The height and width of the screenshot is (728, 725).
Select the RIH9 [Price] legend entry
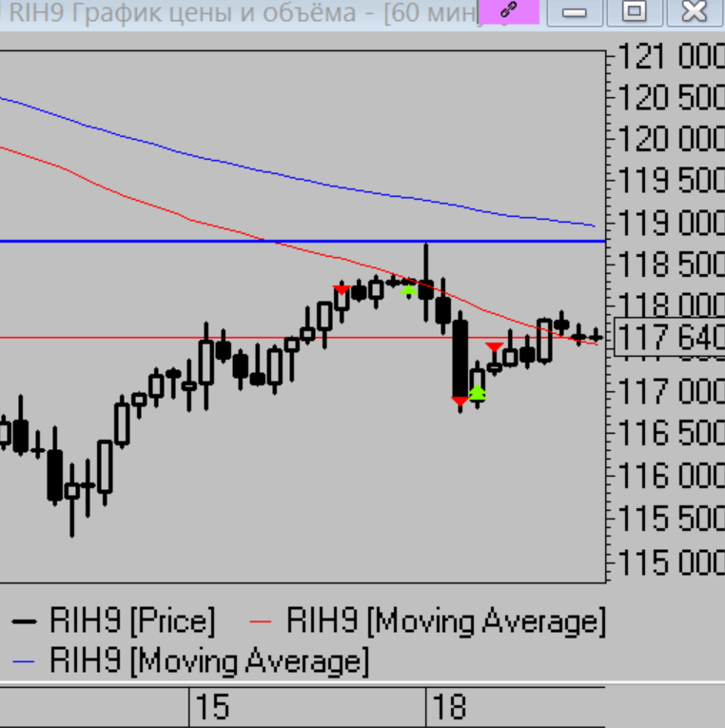click(x=114, y=621)
